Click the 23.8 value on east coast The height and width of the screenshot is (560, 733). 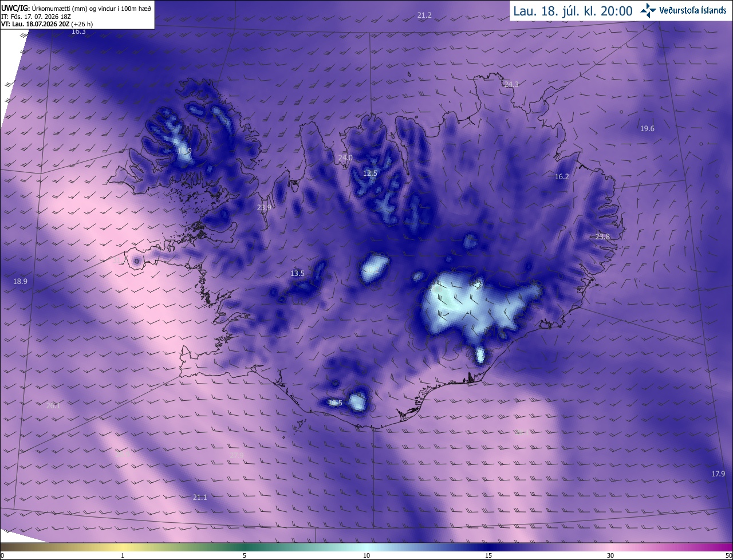tap(603, 237)
